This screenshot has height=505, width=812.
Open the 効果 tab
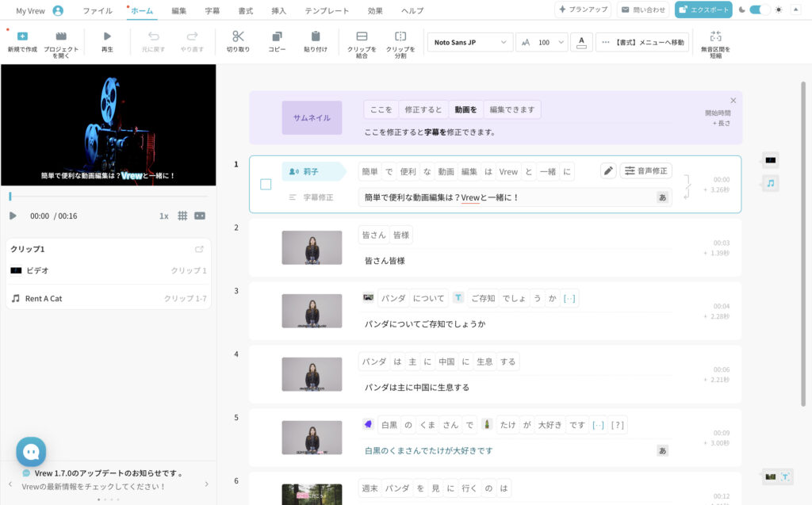click(x=375, y=10)
